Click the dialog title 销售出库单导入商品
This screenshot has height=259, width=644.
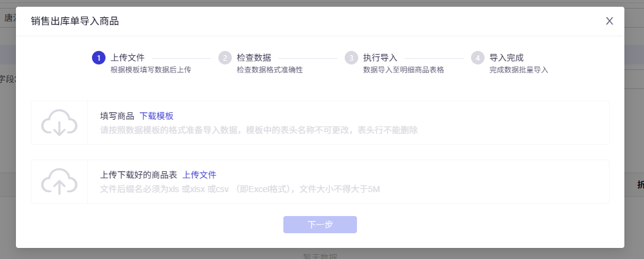[75, 21]
